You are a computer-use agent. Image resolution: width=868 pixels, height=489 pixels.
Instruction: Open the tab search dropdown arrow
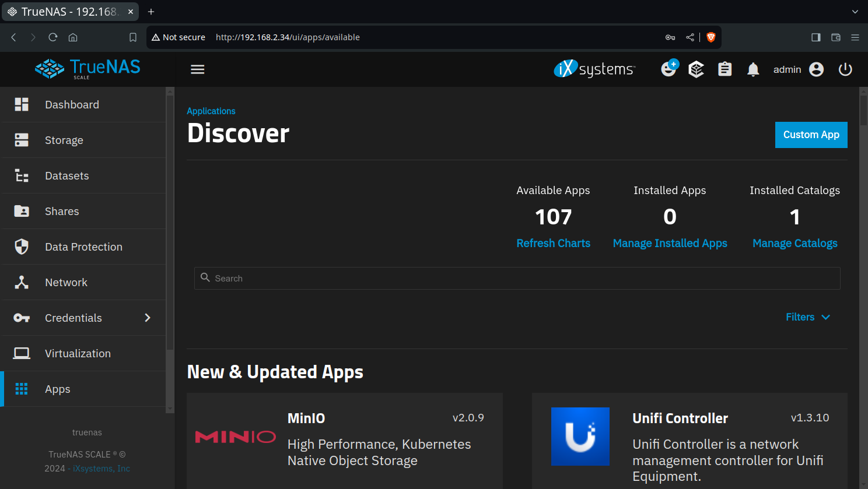855,12
